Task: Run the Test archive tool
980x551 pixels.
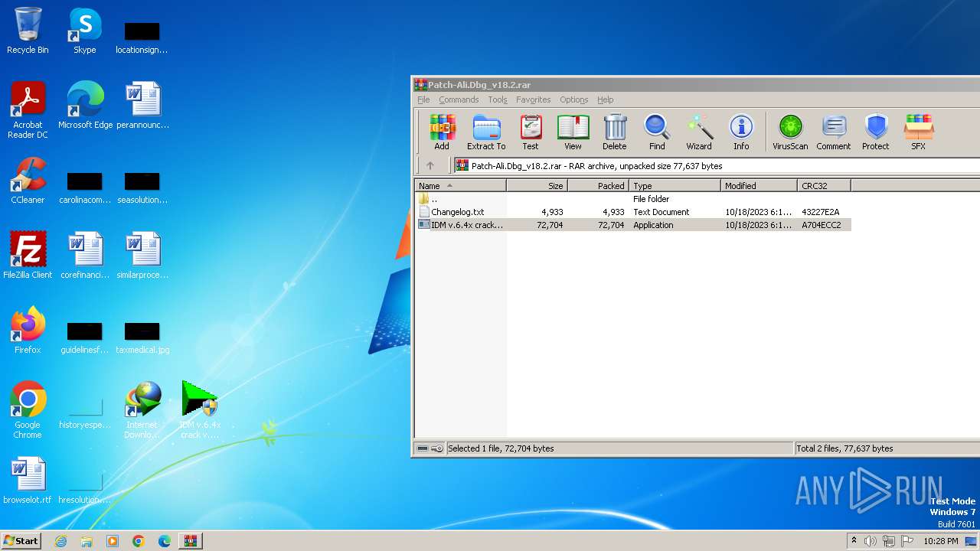Action: point(531,132)
